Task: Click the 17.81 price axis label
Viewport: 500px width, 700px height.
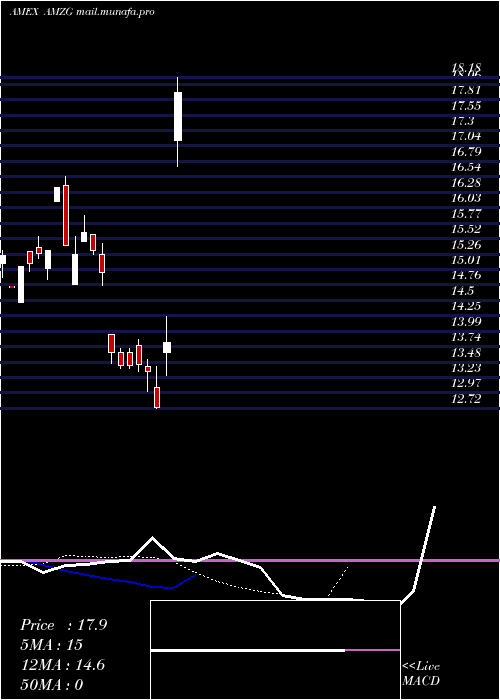Action: tap(466, 90)
